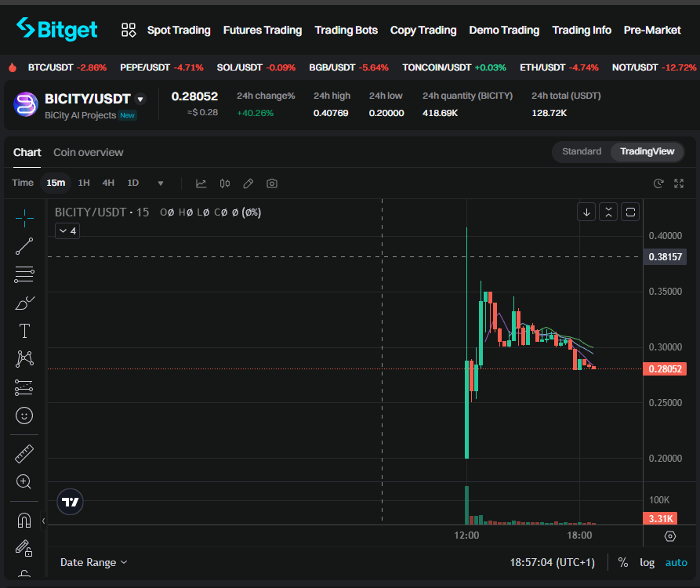Switch to TradingView chart view

[x=647, y=152]
